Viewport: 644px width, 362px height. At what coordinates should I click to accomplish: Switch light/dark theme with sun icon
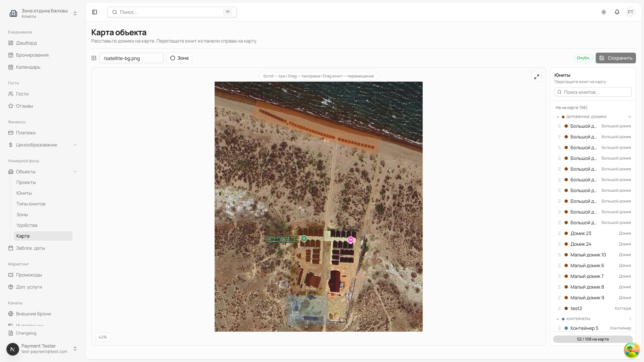point(604,12)
